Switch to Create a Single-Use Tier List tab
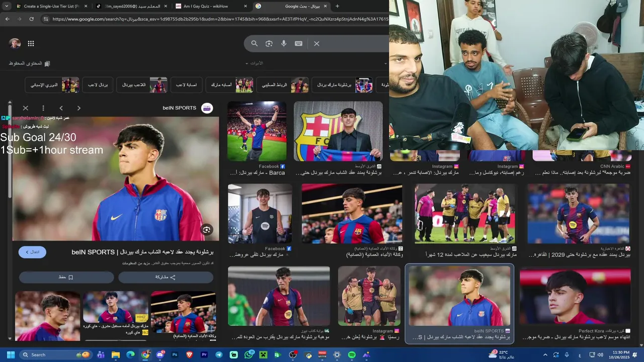 point(51,6)
